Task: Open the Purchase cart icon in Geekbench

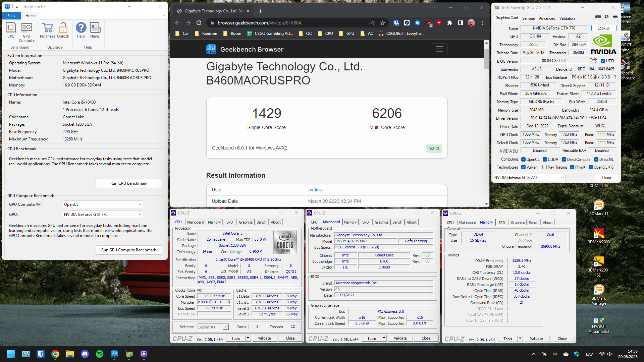Action: pos(48,30)
